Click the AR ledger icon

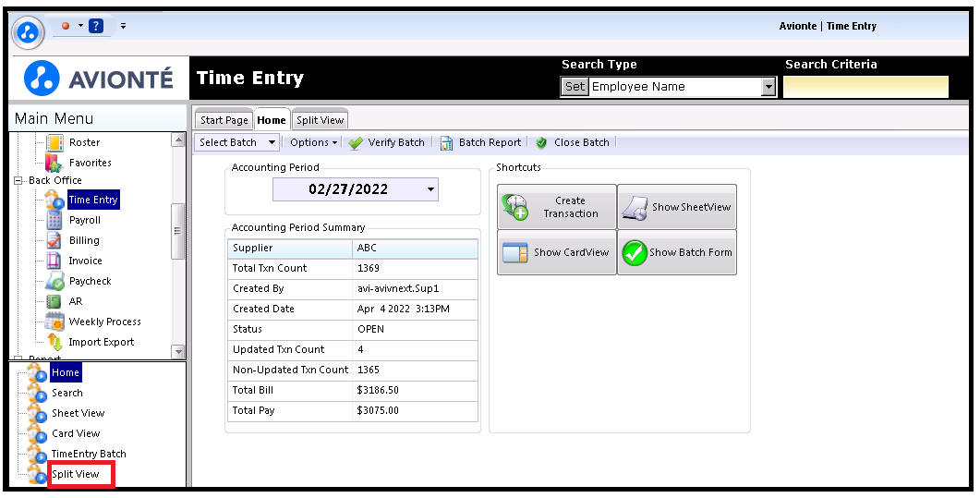54,301
